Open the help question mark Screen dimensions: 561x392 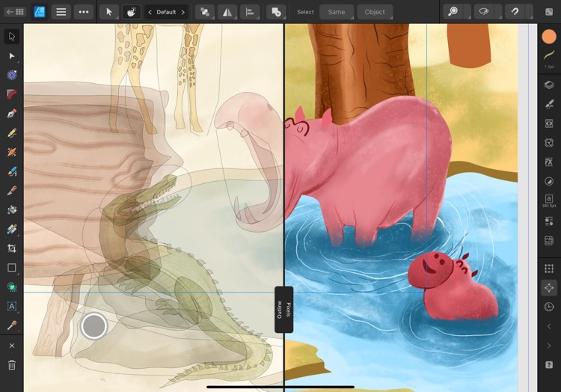coord(549,365)
